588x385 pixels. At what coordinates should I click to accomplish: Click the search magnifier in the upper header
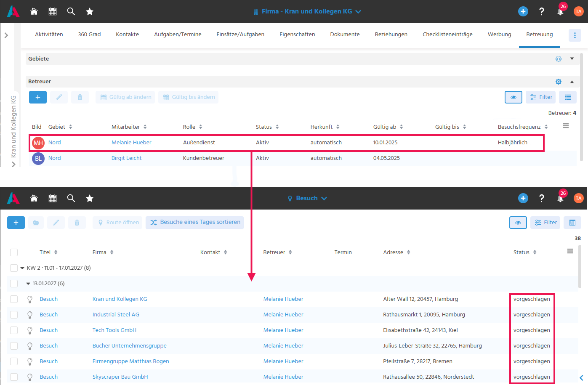click(71, 11)
